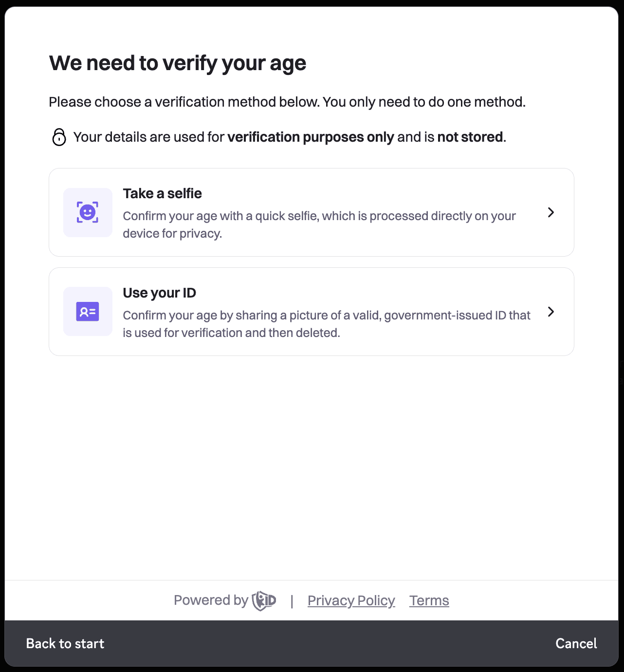The width and height of the screenshot is (624, 672).
Task: Open the Terms page
Action: click(x=429, y=600)
